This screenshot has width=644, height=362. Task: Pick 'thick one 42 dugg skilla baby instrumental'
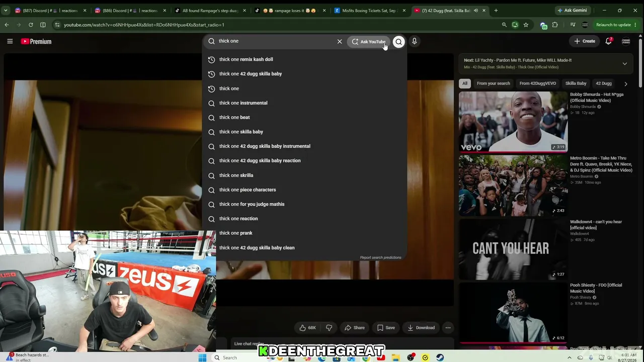click(x=305, y=146)
